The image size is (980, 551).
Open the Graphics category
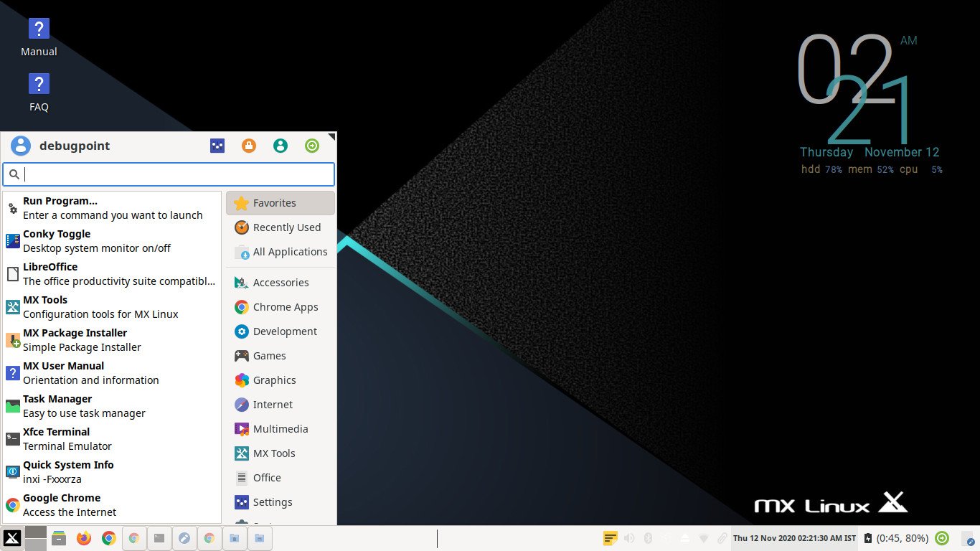(x=281, y=380)
